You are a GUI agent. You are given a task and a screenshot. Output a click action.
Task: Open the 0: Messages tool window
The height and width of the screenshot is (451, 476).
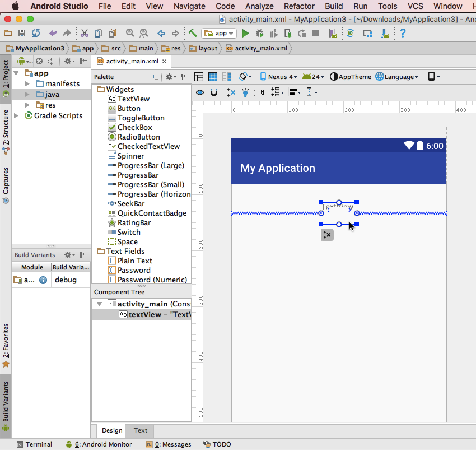click(x=169, y=444)
